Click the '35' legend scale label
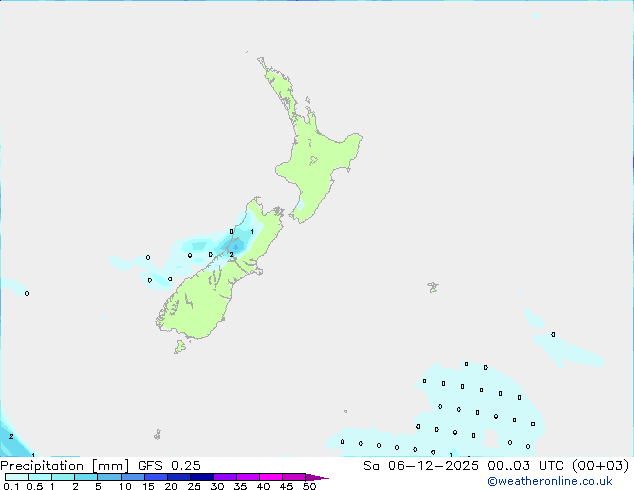 [240, 486]
